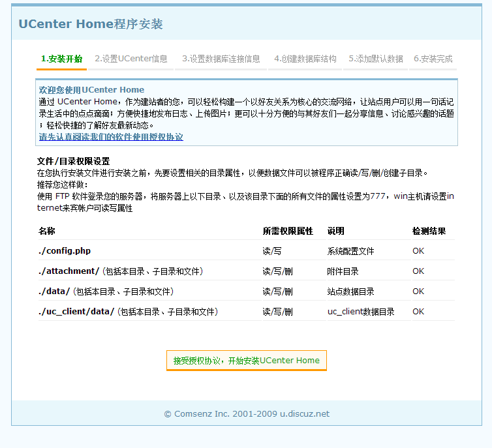Click 接受授权协议，开始安装UCenter Home button
Viewport: 492px width, 448px height.
(x=246, y=361)
